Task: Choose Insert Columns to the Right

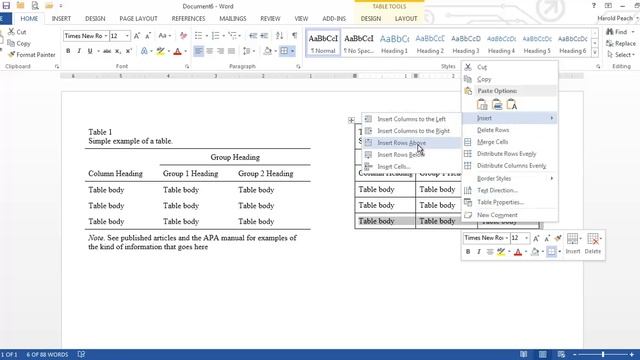Action: tap(412, 131)
